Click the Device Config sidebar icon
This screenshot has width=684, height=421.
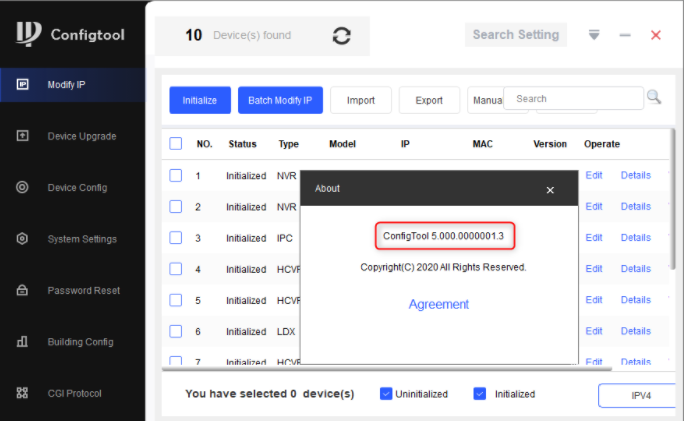click(22, 187)
